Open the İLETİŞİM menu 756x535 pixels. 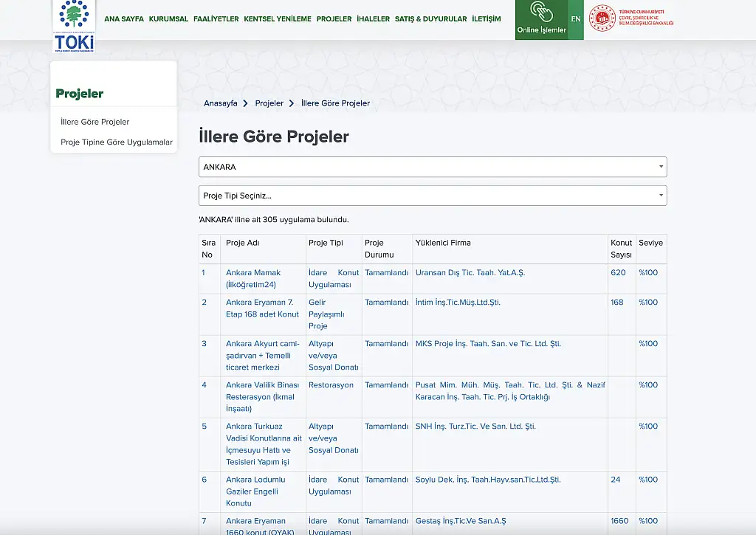pos(487,18)
